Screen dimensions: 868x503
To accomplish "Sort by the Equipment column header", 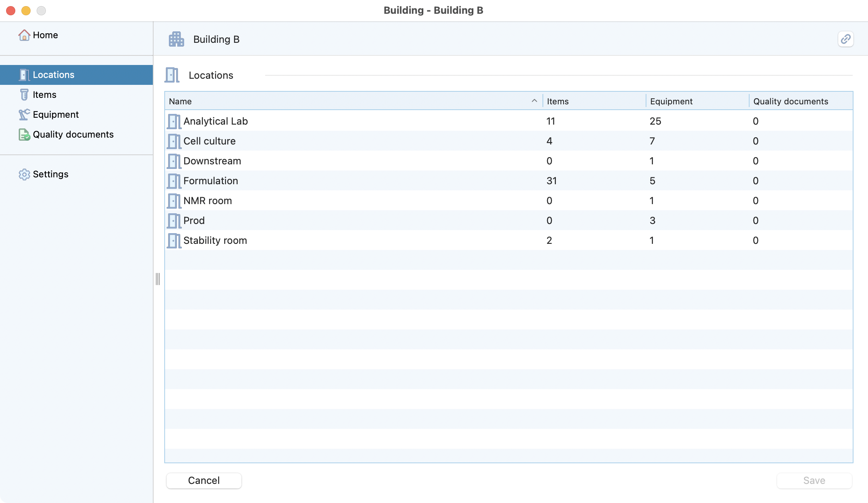I will pos(698,101).
